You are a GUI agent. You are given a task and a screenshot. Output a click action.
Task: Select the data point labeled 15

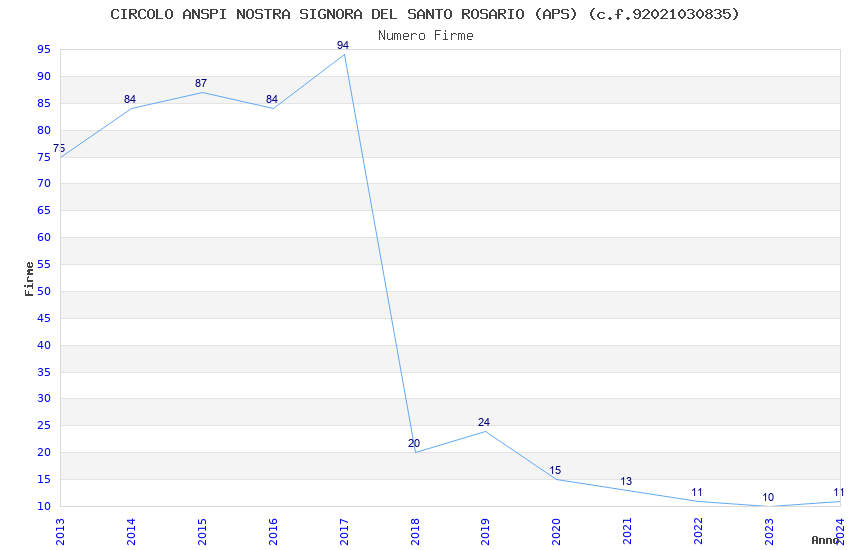[555, 470]
